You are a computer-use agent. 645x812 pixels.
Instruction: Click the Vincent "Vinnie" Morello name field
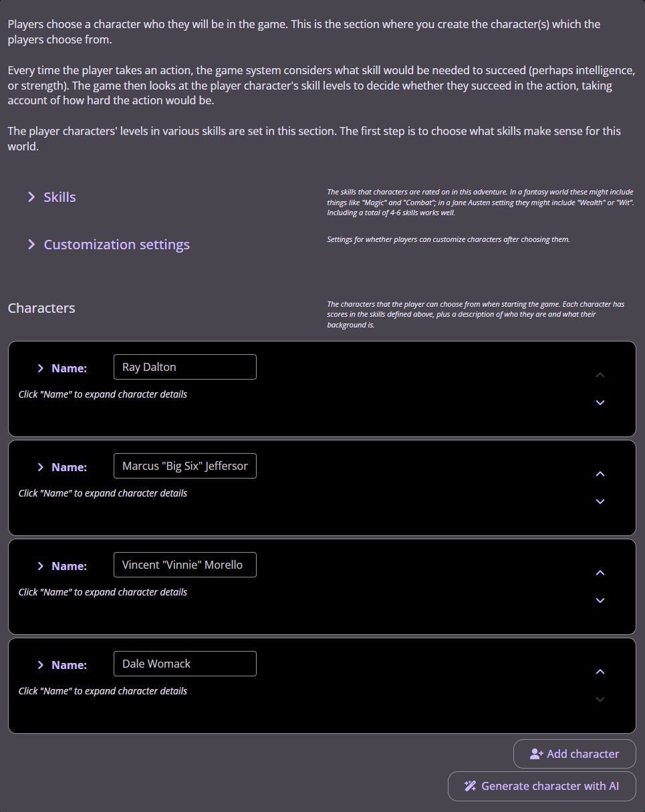(x=184, y=565)
